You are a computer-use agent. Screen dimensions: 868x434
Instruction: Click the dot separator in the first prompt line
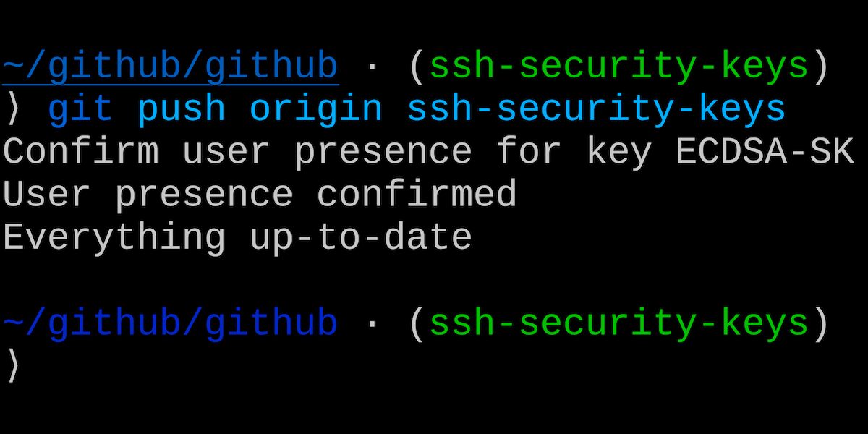372,67
